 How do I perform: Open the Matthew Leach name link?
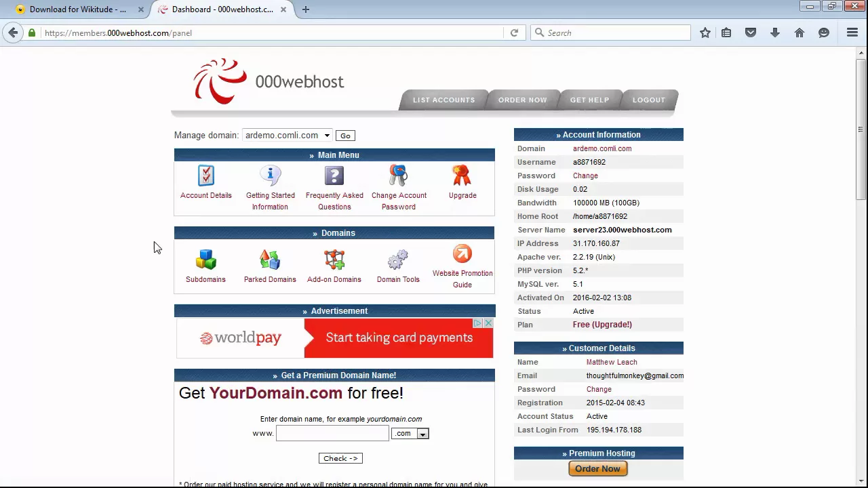coord(612,362)
